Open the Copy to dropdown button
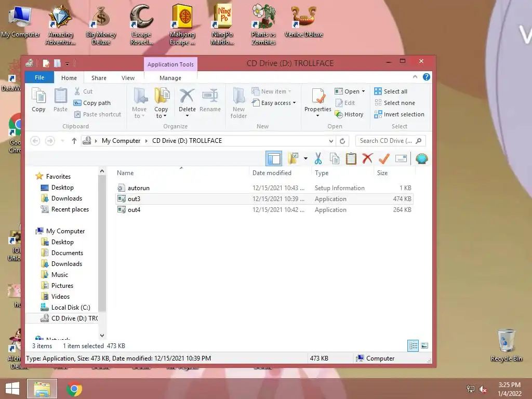Image resolution: width=532 pixels, height=399 pixels. (x=161, y=103)
